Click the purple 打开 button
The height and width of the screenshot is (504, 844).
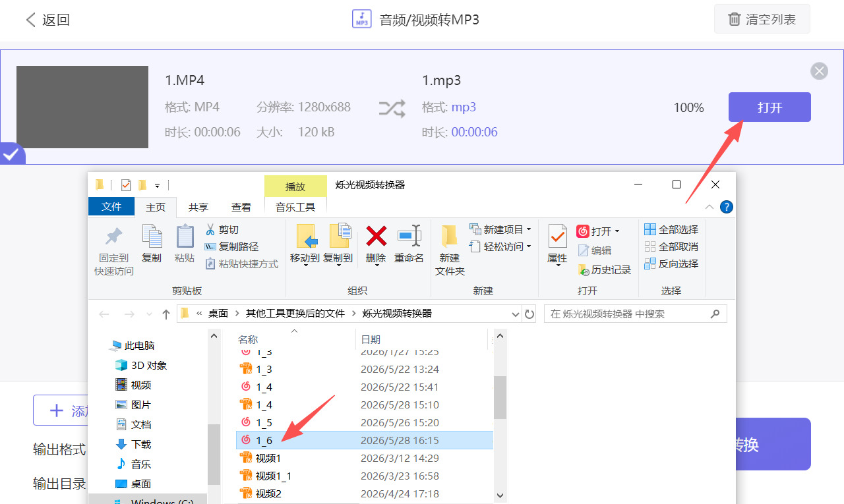coord(769,107)
